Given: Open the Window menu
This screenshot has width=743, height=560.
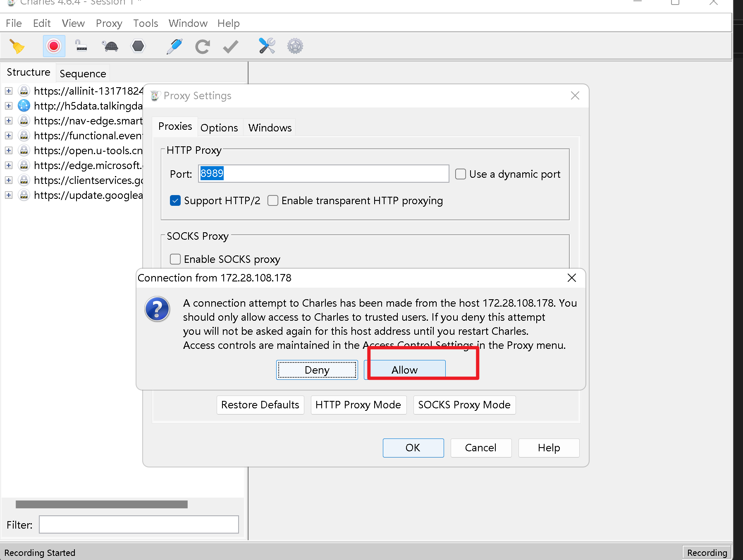Looking at the screenshot, I should [188, 23].
